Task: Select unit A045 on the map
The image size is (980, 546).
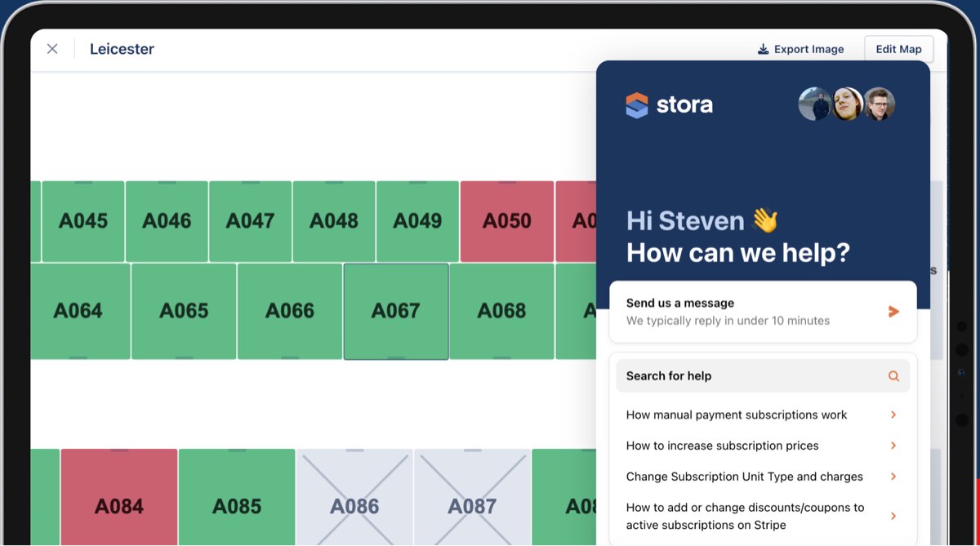Action: click(x=83, y=221)
